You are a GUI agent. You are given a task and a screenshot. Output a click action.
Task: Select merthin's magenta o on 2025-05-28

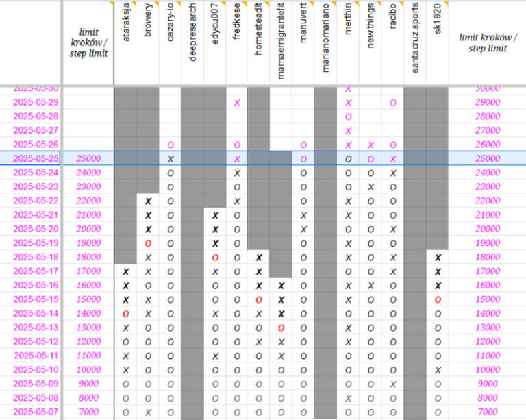pyautogui.click(x=348, y=116)
